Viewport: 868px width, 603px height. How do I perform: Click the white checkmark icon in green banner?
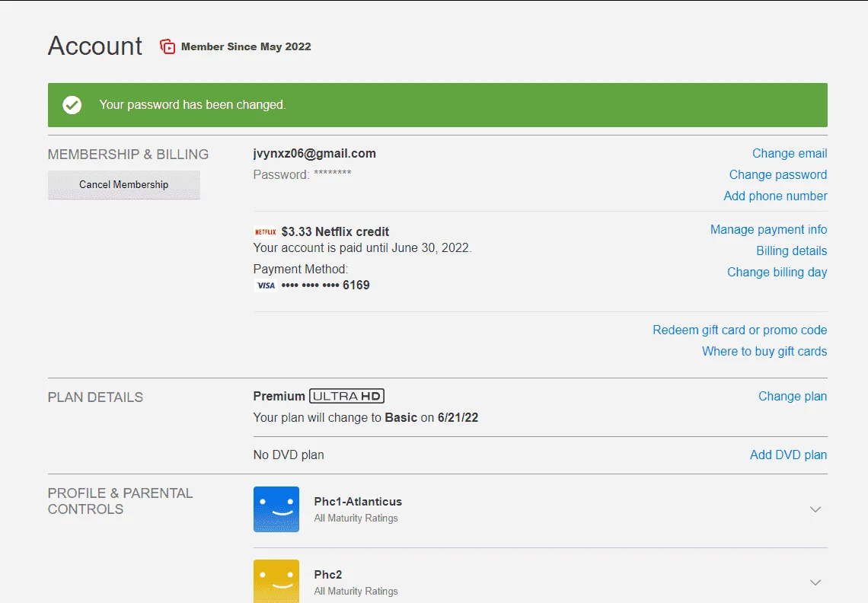(72, 104)
